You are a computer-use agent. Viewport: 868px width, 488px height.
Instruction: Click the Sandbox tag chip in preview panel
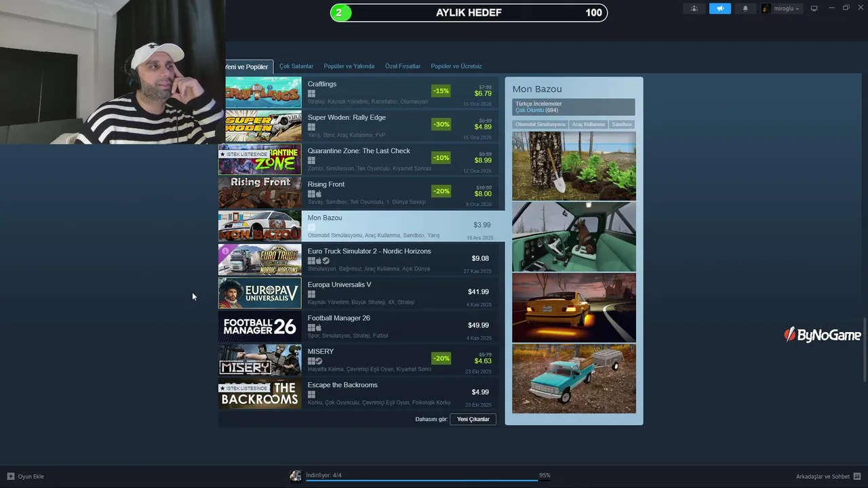tap(622, 125)
